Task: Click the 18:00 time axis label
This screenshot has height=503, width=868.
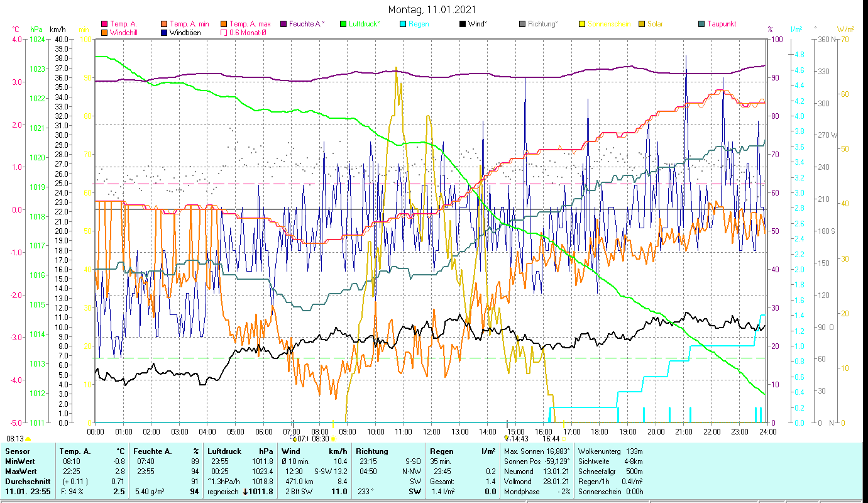Action: (600, 431)
